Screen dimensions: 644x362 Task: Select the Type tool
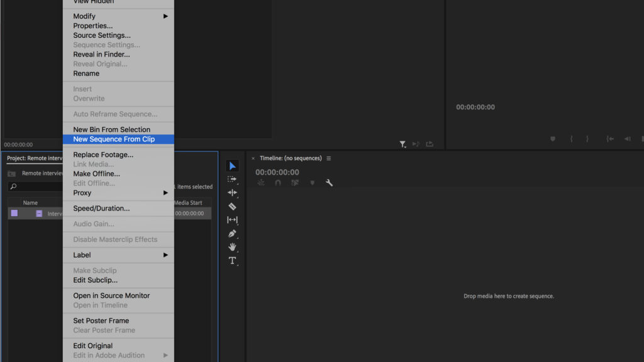(x=232, y=261)
